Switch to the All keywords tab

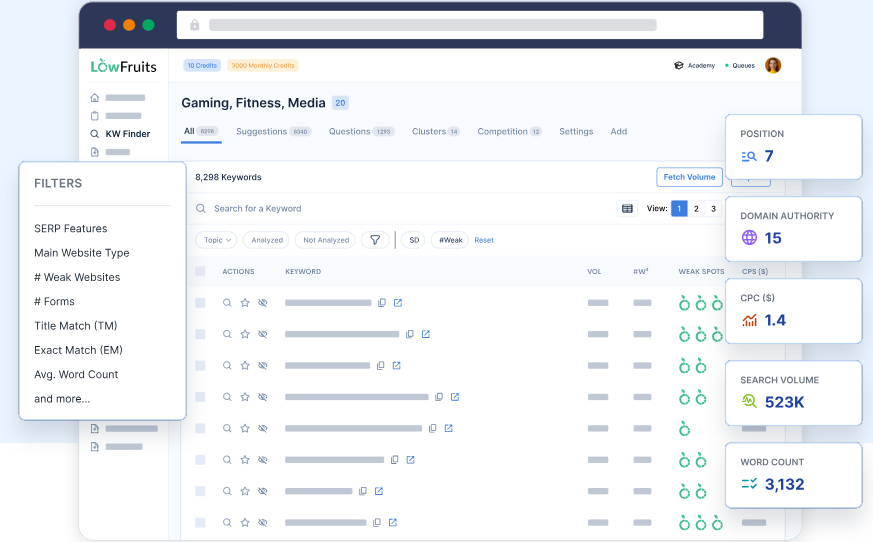[201, 131]
